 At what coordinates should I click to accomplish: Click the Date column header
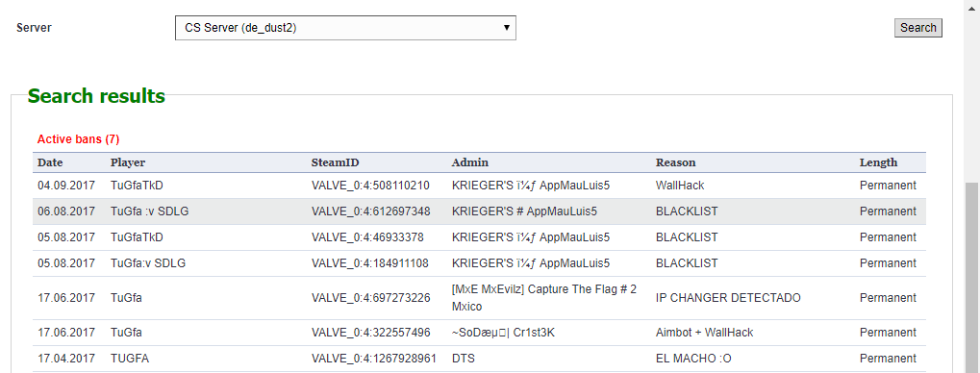[50, 162]
